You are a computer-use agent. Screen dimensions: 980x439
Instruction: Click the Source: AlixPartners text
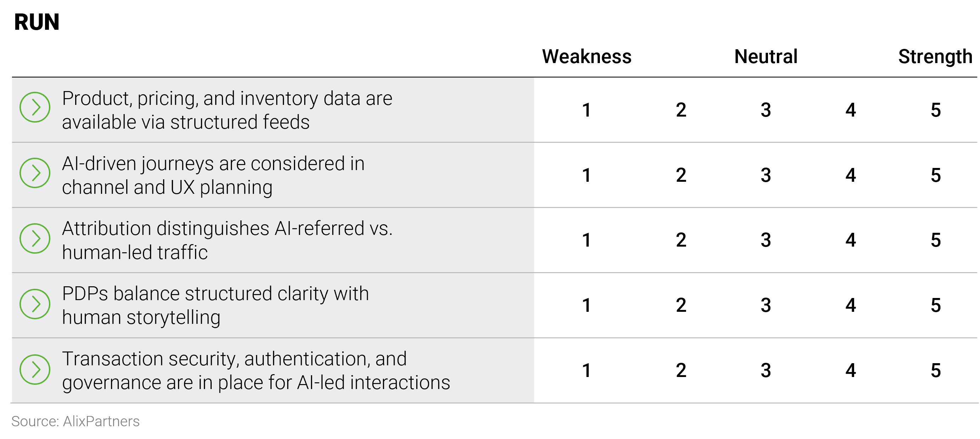tap(75, 421)
